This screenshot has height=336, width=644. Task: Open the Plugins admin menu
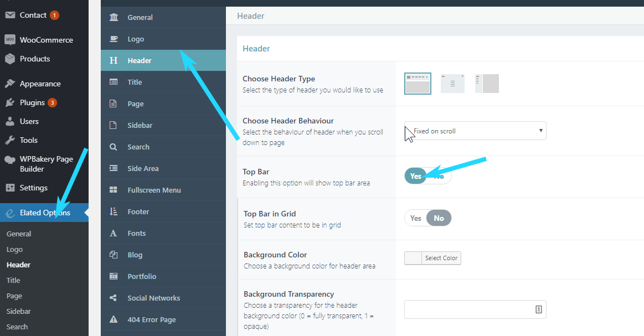point(44,103)
